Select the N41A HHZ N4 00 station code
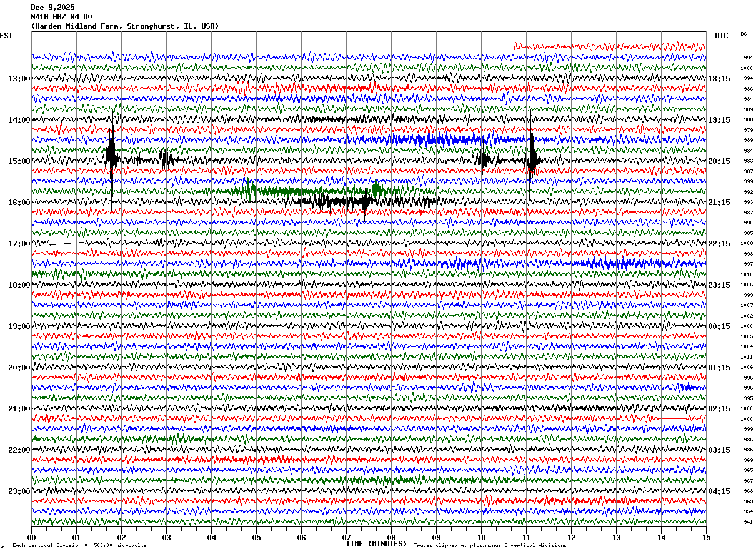Screen dimensions: 756x554 tap(61, 17)
